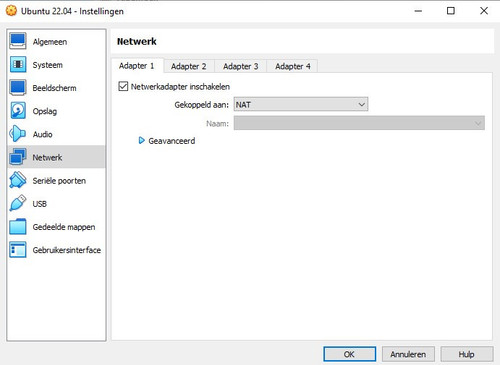Click the Annuleren button
The image size is (500, 365).
tap(408, 354)
